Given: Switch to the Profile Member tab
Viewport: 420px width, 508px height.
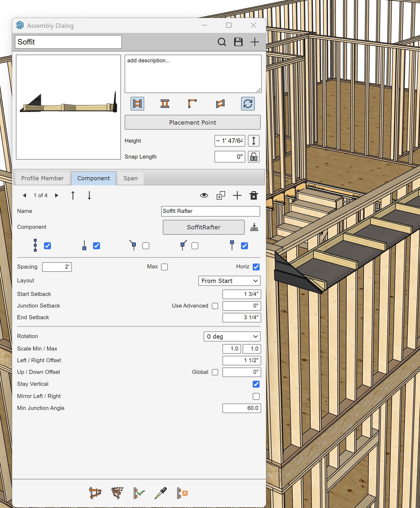Looking at the screenshot, I should tap(42, 178).
